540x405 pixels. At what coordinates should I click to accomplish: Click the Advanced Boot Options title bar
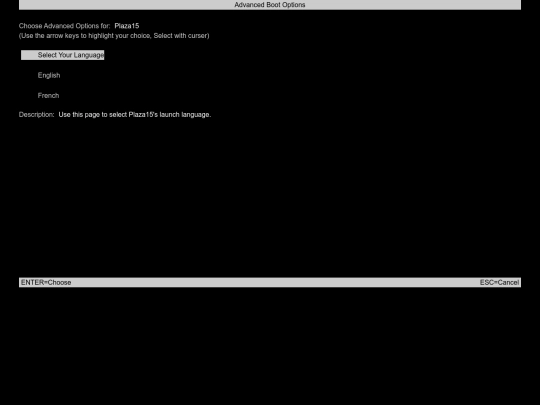click(x=270, y=5)
